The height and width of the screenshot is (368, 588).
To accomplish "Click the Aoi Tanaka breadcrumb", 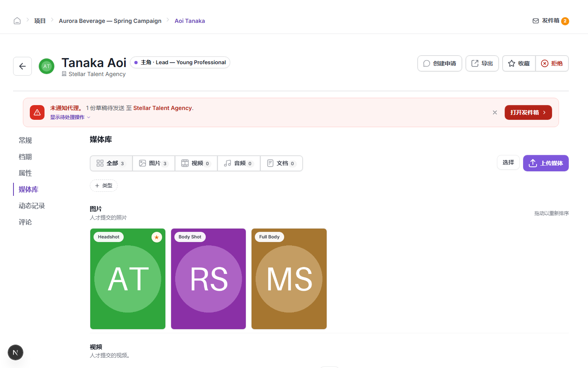I will point(189,21).
